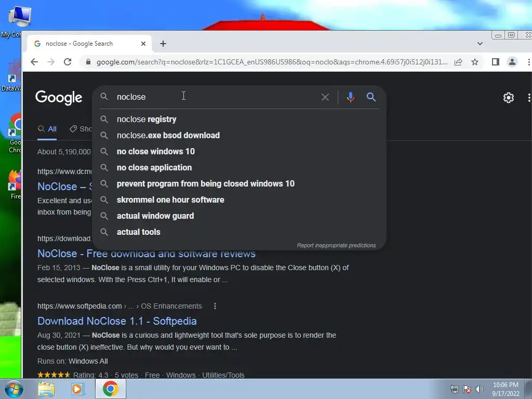The image size is (532, 399).
Task: Click the Action Center flag tray icon
Action: click(x=467, y=389)
